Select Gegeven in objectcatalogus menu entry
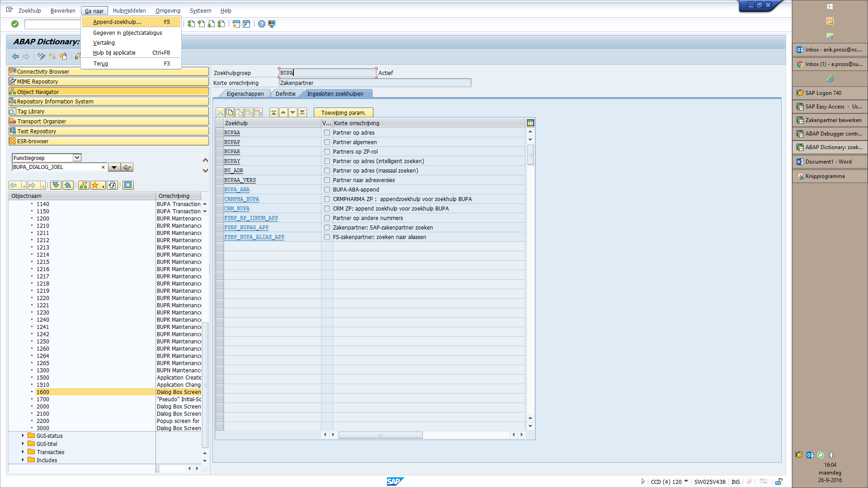This screenshot has height=488, width=868. (x=131, y=33)
